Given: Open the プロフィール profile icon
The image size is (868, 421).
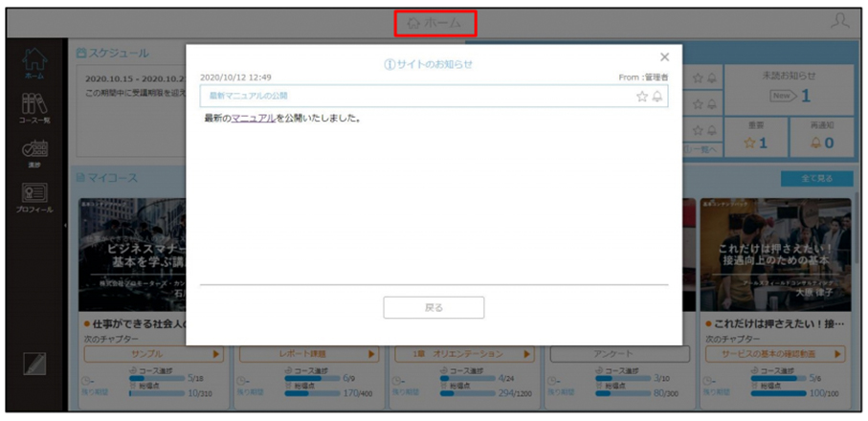Looking at the screenshot, I should coord(34,198).
